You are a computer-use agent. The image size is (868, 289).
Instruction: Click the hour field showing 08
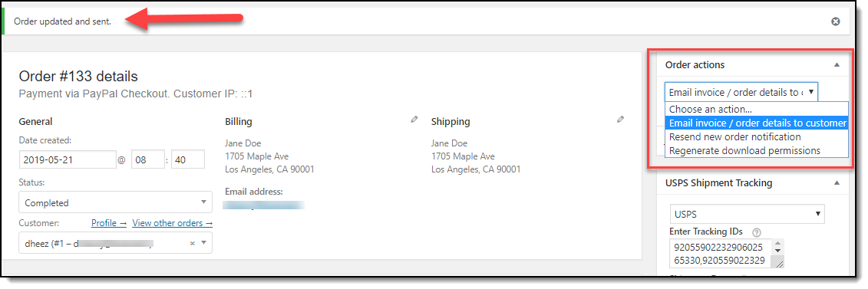(x=148, y=159)
